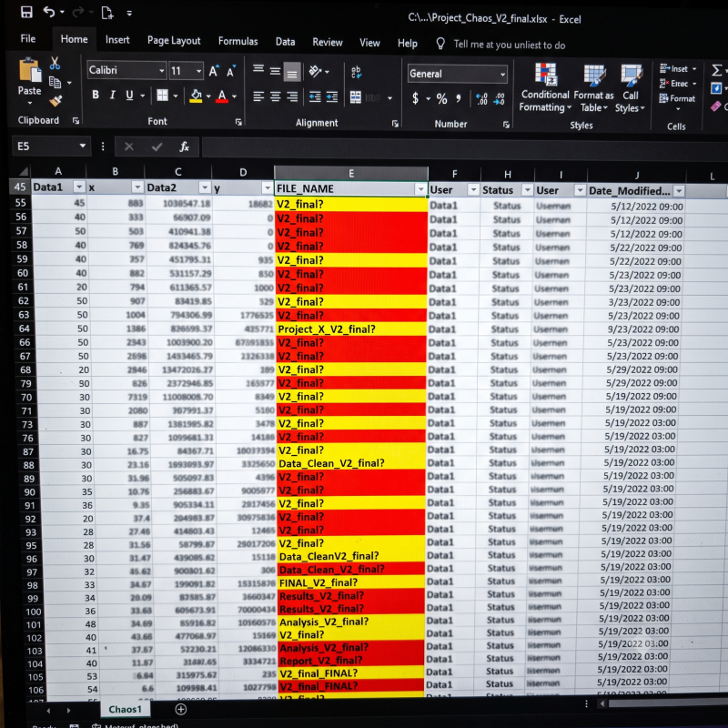Open Font Color dropdown arrow

(235, 96)
